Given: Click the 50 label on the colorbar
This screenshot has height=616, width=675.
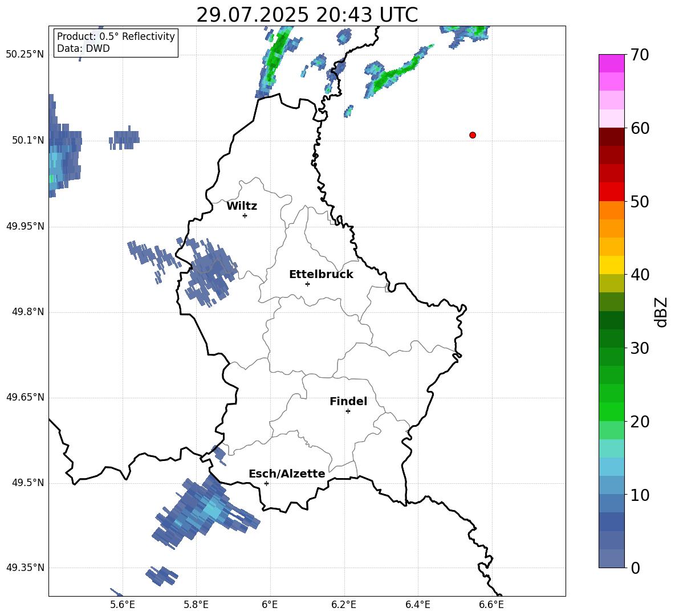Looking at the screenshot, I should [639, 202].
